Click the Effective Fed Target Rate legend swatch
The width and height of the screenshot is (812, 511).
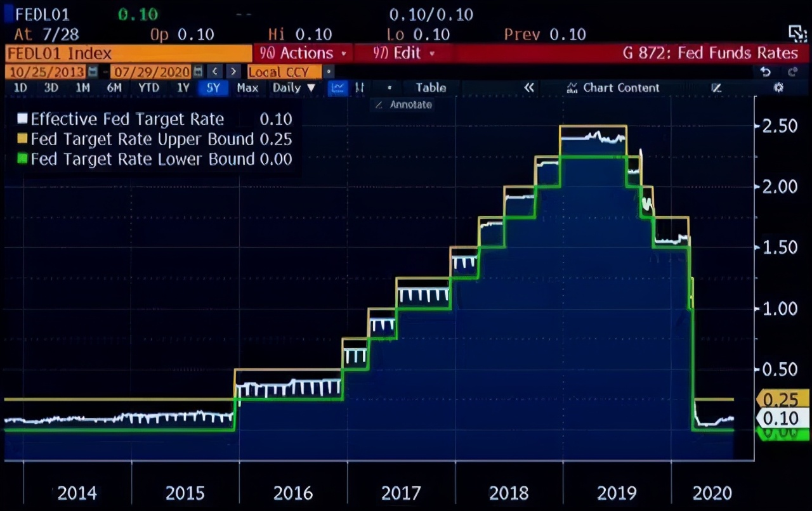(x=23, y=119)
